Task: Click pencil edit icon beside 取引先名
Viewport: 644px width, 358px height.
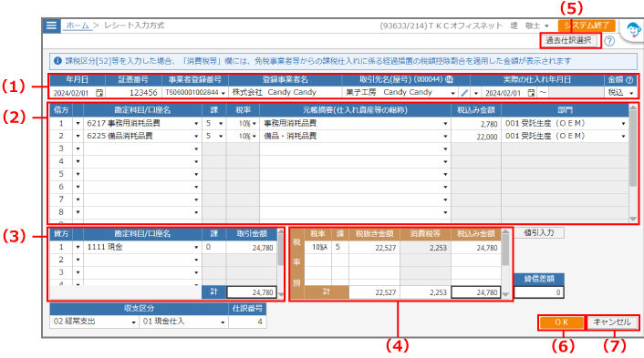Action: [464, 93]
